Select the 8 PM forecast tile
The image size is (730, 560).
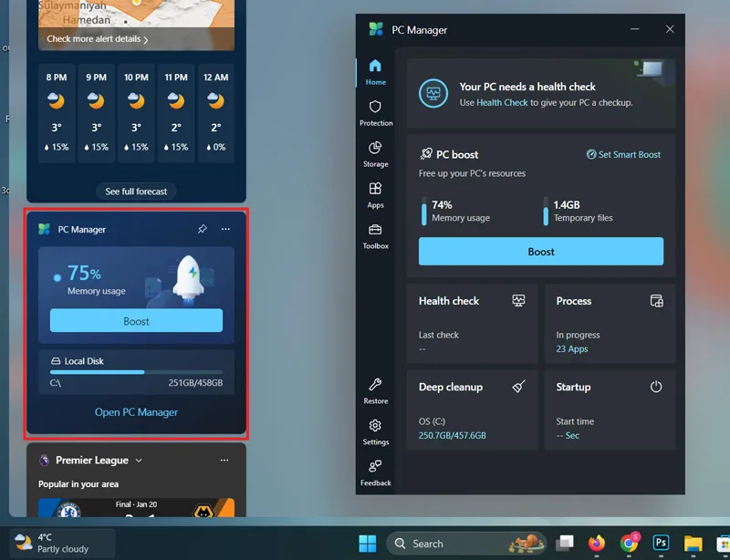tap(57, 113)
